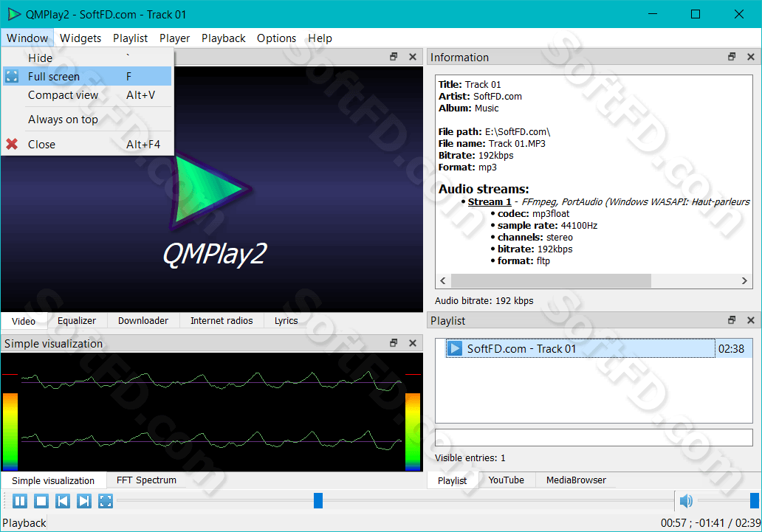This screenshot has height=532, width=762.
Task: Switch to the FFT Spectrum tab
Action: pos(146,480)
